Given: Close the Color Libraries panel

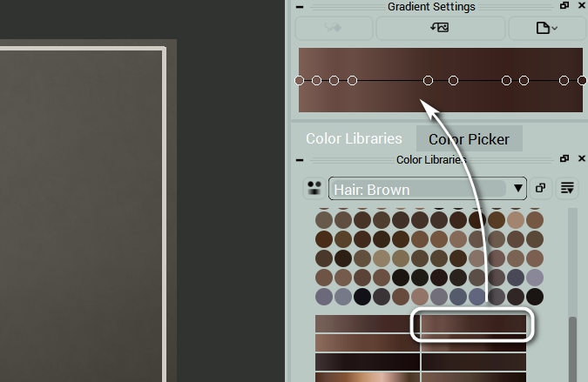Looking at the screenshot, I should pyautogui.click(x=582, y=158).
